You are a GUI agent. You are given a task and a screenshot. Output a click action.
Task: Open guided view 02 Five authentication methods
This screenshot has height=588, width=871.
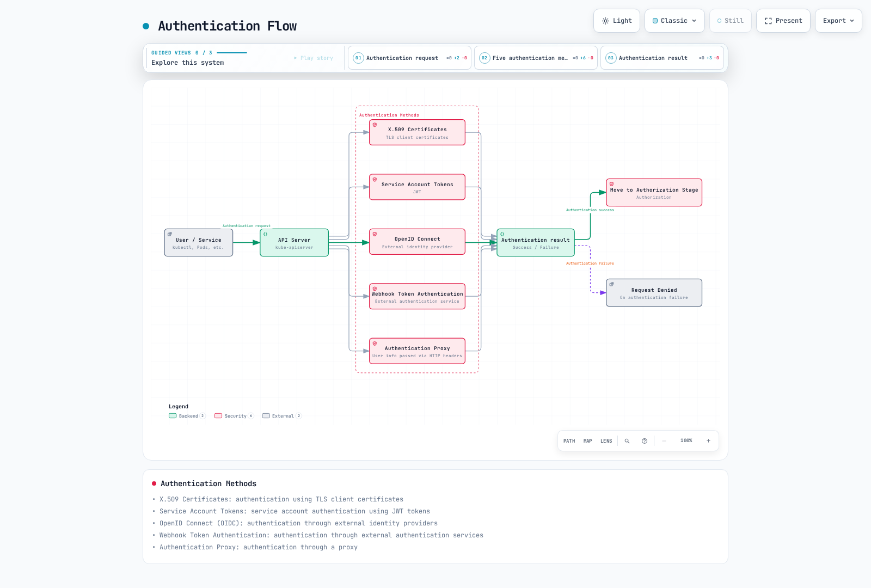536,58
